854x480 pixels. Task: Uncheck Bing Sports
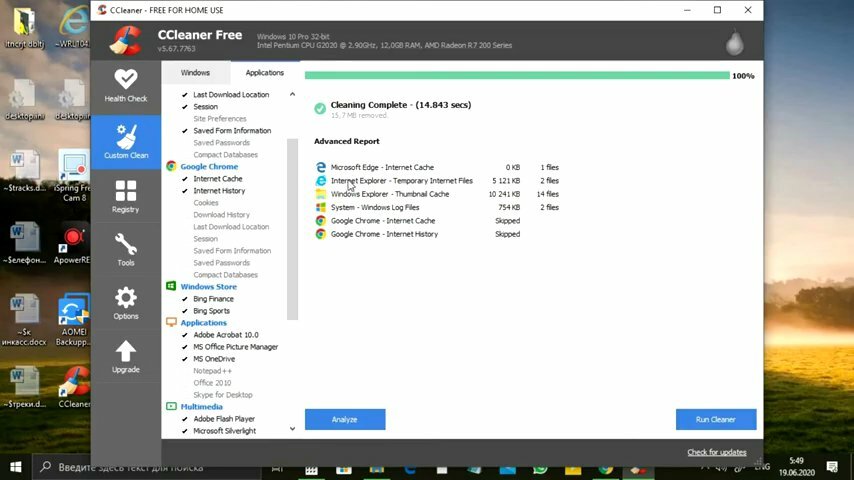[x=185, y=311]
